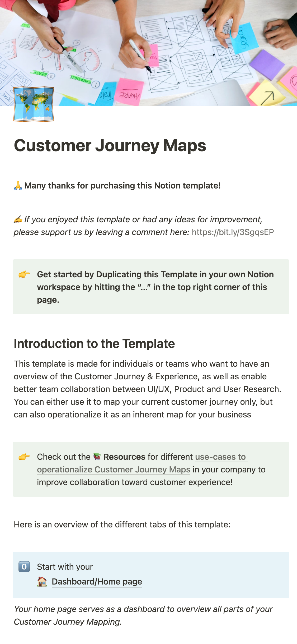Open the bit.ly comment link

coord(233,232)
